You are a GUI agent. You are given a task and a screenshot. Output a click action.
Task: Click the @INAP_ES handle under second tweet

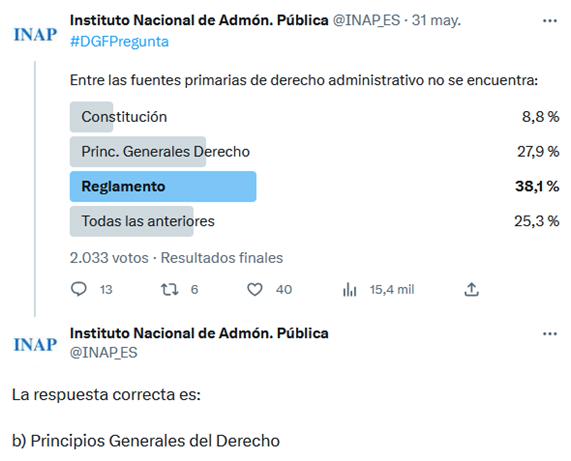[104, 352]
